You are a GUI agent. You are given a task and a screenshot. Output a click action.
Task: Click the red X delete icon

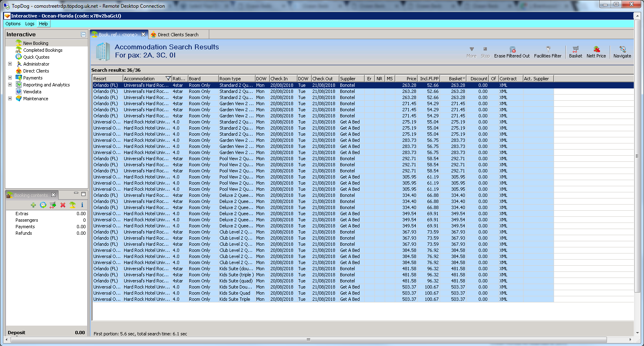point(63,205)
